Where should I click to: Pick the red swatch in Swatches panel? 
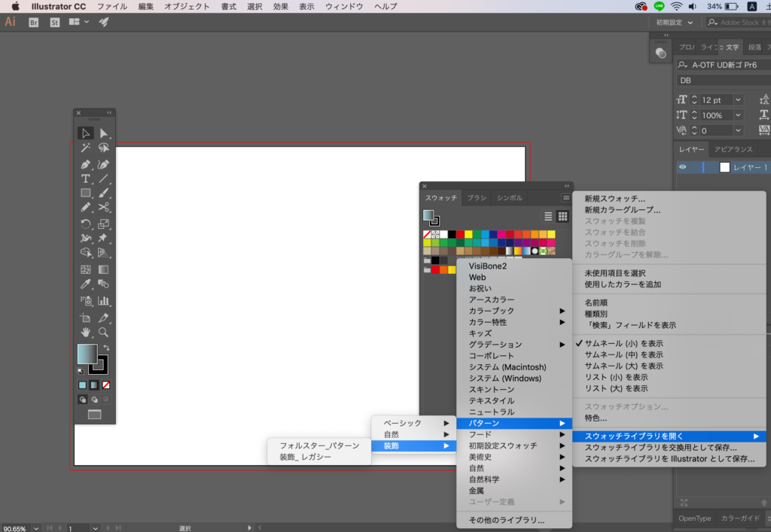point(460,234)
